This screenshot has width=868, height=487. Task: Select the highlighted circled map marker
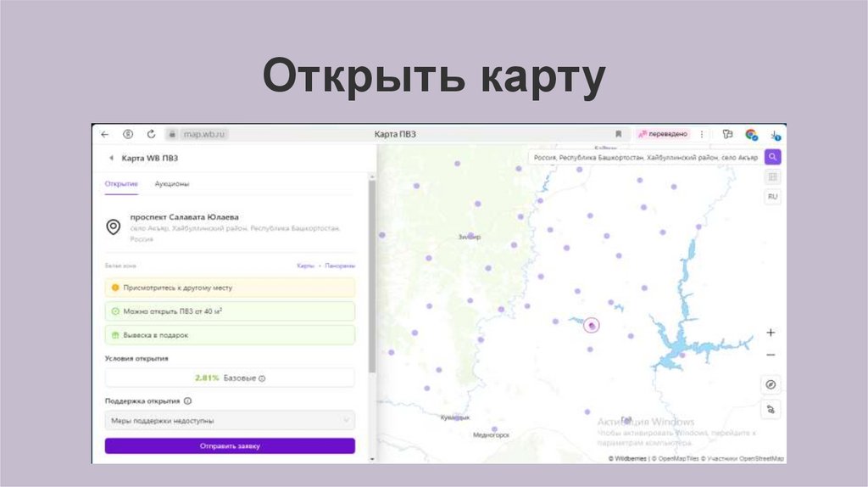(592, 325)
